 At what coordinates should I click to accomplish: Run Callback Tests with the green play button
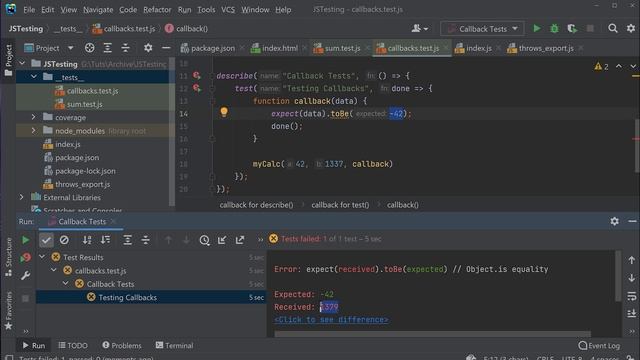coord(537,29)
